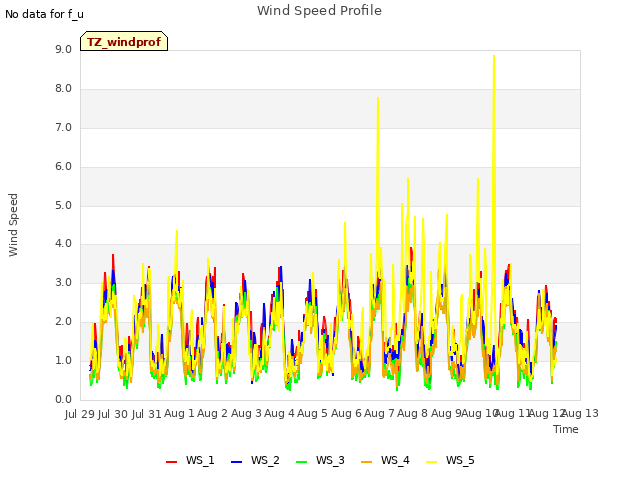
Task: Select the WS_1 legend entry
Action: click(x=190, y=460)
